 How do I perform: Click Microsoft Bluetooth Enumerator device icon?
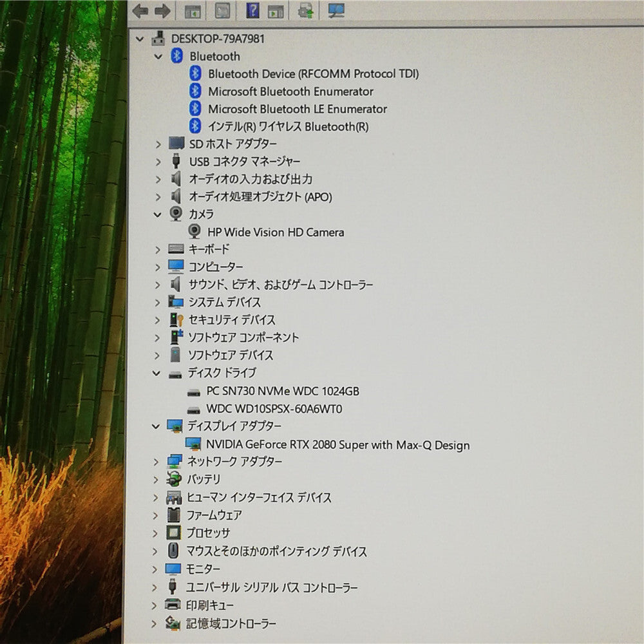pyautogui.click(x=195, y=91)
